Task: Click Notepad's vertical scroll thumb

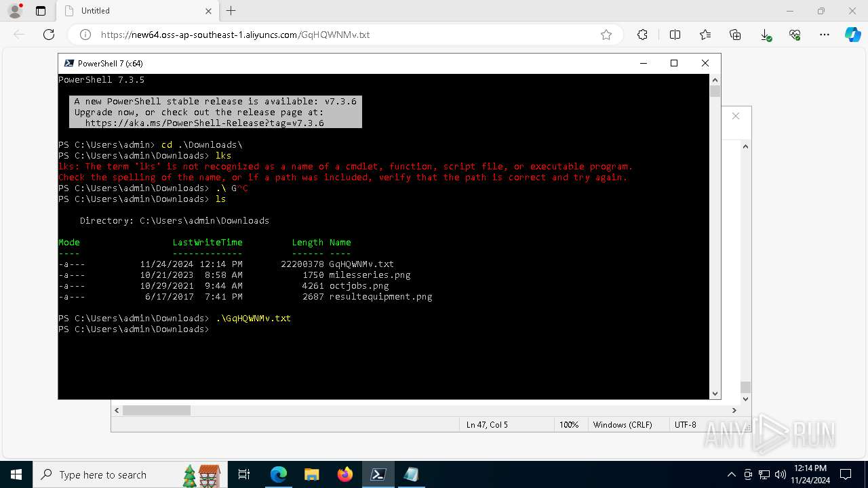Action: [x=745, y=387]
